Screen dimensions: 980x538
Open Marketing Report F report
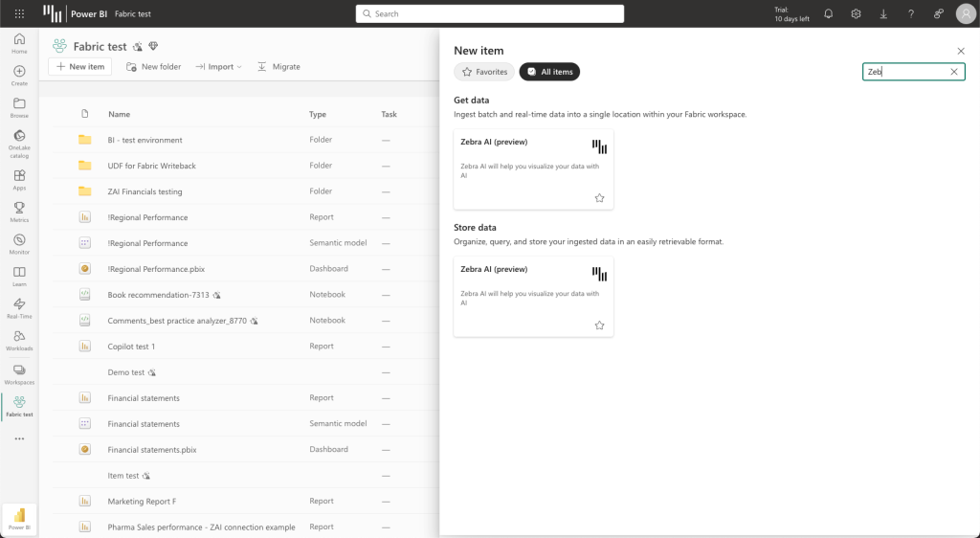[x=142, y=501]
